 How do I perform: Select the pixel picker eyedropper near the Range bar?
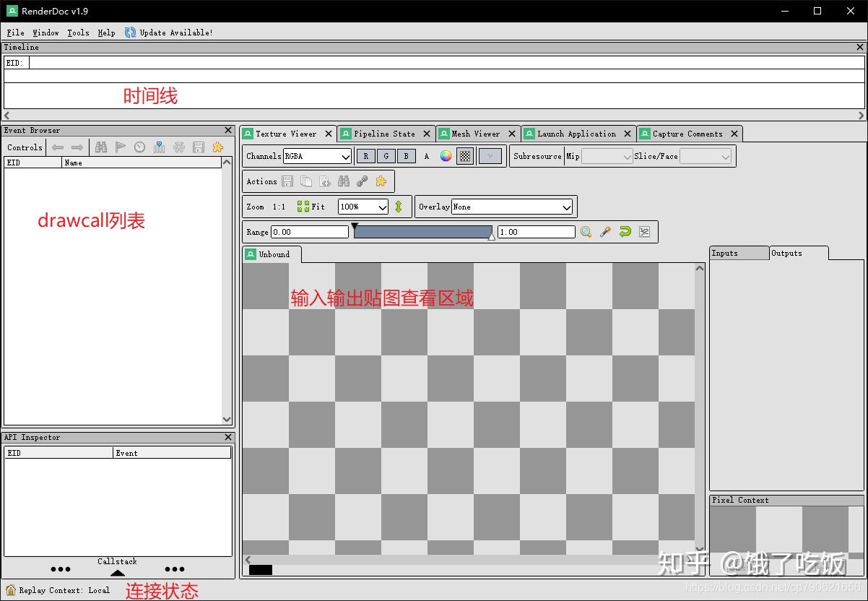605,231
